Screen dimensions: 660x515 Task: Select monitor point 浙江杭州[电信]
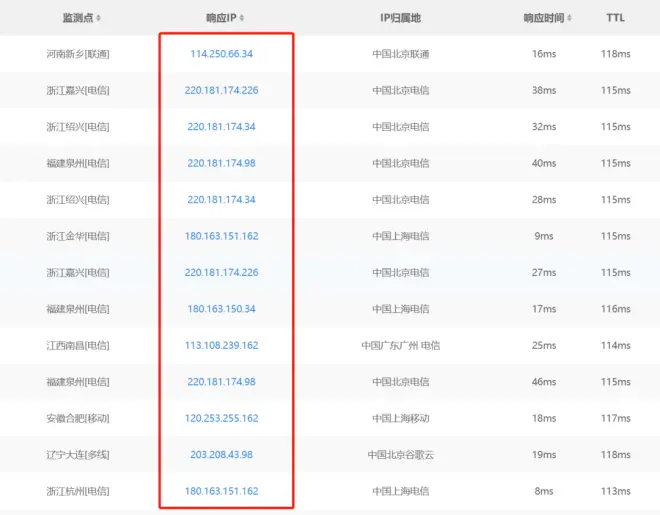(x=78, y=491)
